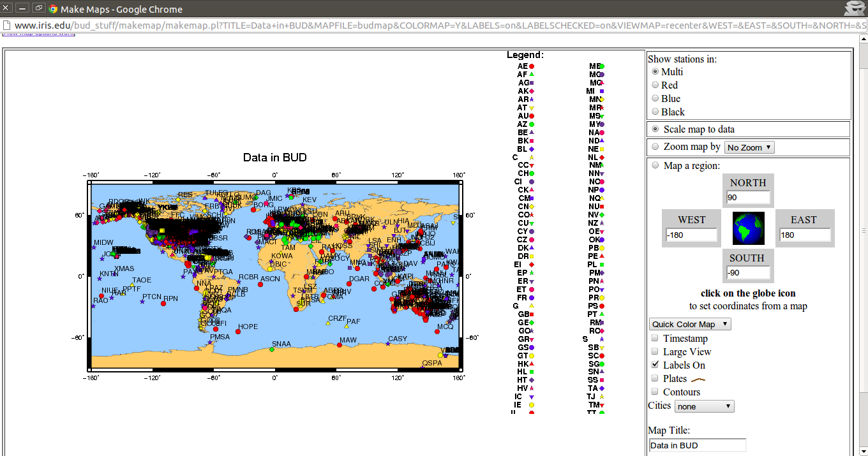The image size is (868, 456).
Task: Click the RPN station label on the map
Action: click(170, 298)
